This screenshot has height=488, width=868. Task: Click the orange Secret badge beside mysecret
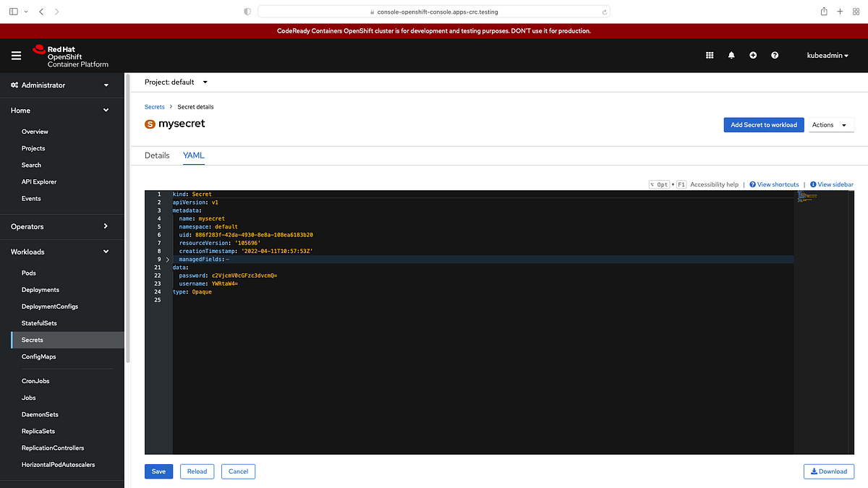click(x=149, y=124)
